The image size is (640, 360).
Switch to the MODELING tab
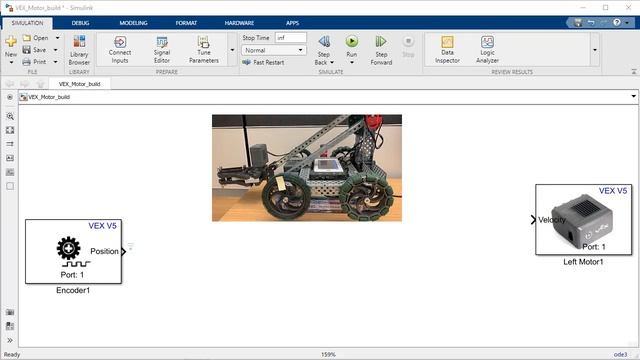click(x=133, y=23)
